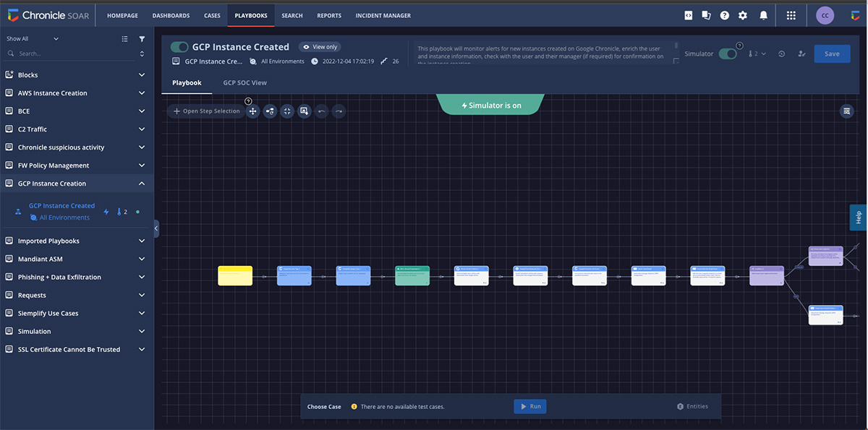Select the move/pan canvas tool
Viewport: 868px width, 430px height.
pos(252,111)
